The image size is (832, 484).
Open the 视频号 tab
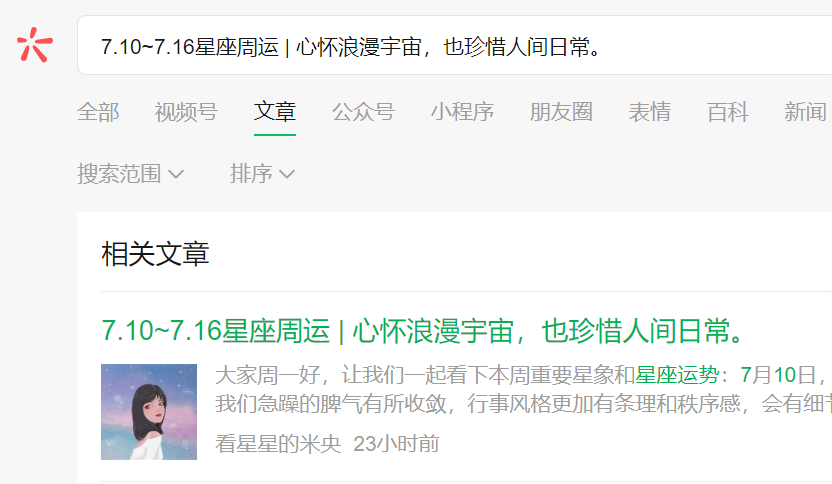186,112
